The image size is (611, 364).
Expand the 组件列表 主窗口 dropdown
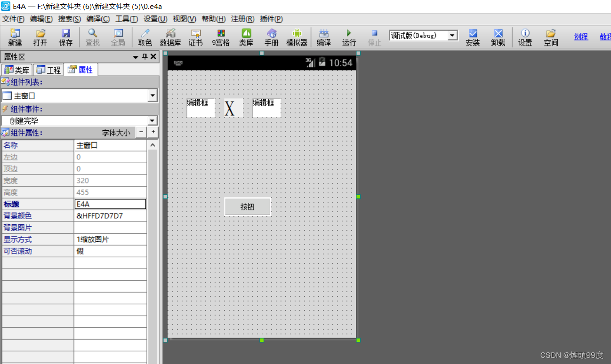tap(153, 96)
